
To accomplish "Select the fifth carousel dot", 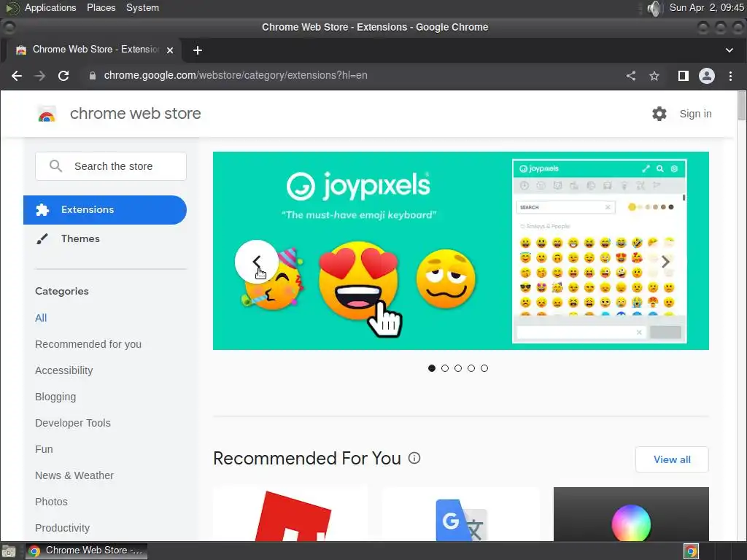I will [484, 368].
